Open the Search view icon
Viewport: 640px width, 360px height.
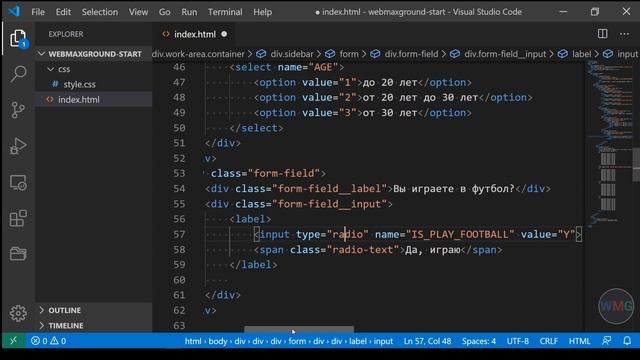18,74
